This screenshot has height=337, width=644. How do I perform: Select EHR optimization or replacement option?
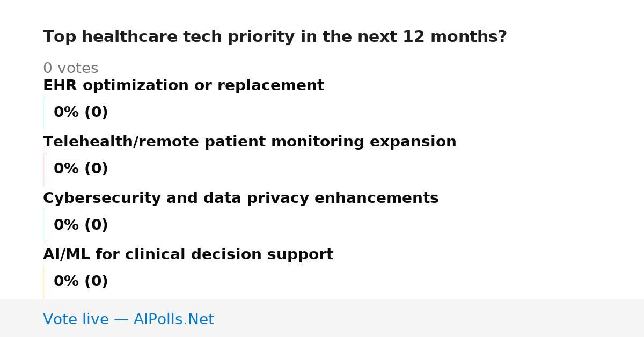tap(184, 86)
